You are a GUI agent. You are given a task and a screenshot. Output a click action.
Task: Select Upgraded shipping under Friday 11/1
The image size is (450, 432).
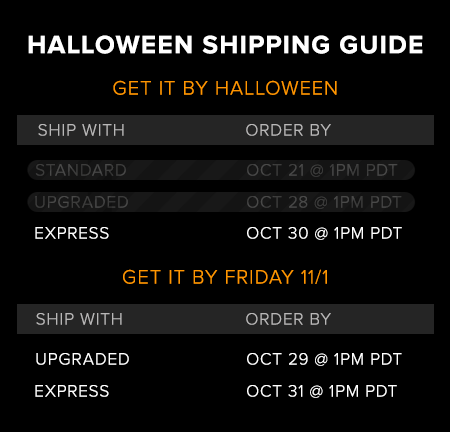[x=82, y=359]
